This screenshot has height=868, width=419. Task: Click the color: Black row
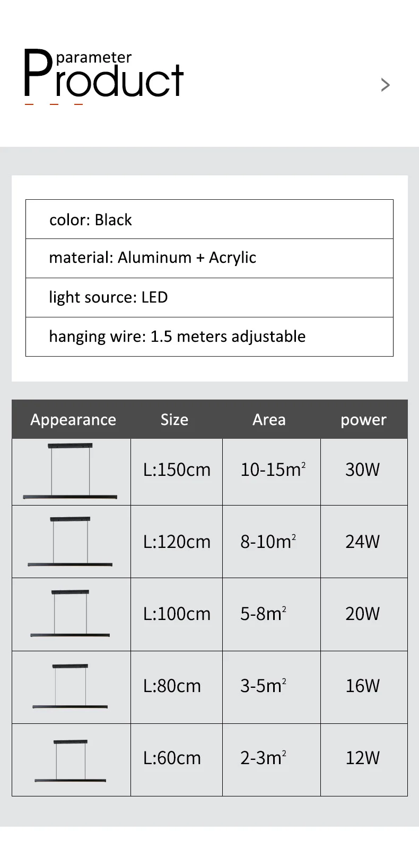209,219
